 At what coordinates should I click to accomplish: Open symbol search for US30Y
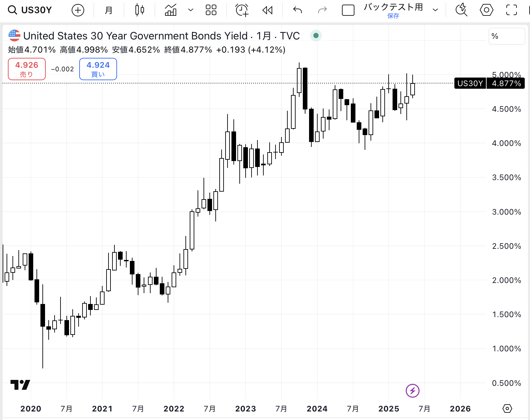click(x=30, y=10)
